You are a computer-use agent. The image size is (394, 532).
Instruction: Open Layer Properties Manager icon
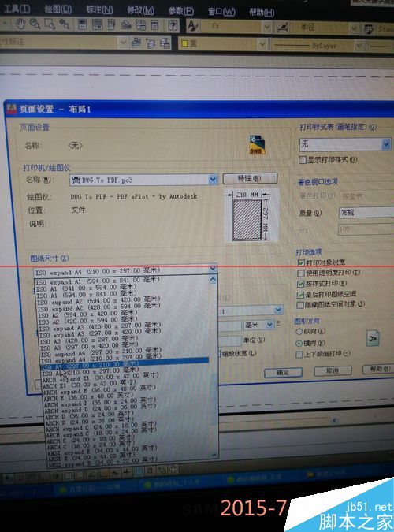click(x=136, y=43)
